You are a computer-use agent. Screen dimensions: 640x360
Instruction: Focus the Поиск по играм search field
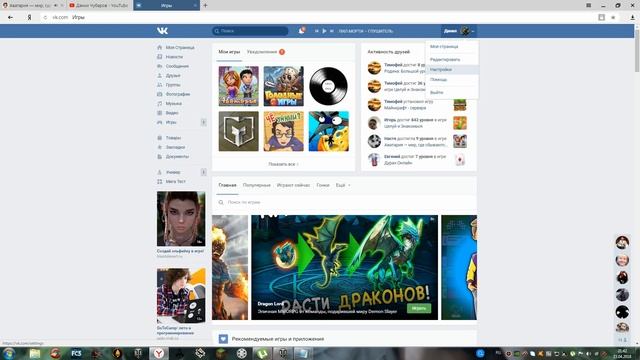(x=344, y=202)
